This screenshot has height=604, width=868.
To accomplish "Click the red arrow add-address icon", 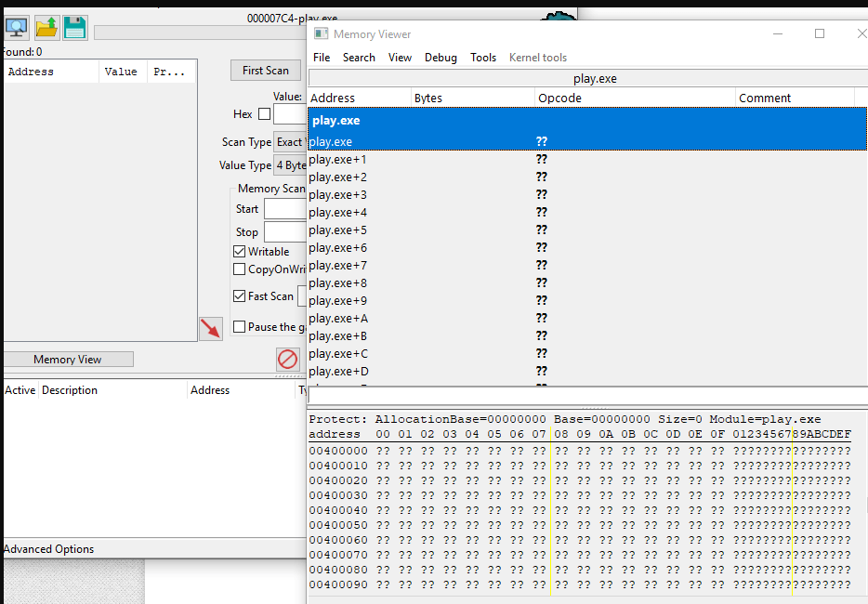I will coord(210,328).
